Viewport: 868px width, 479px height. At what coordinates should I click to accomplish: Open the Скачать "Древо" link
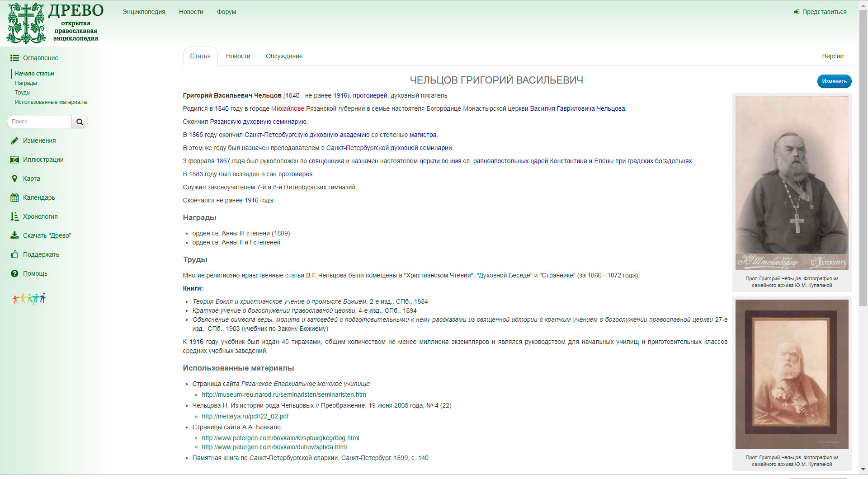click(47, 235)
